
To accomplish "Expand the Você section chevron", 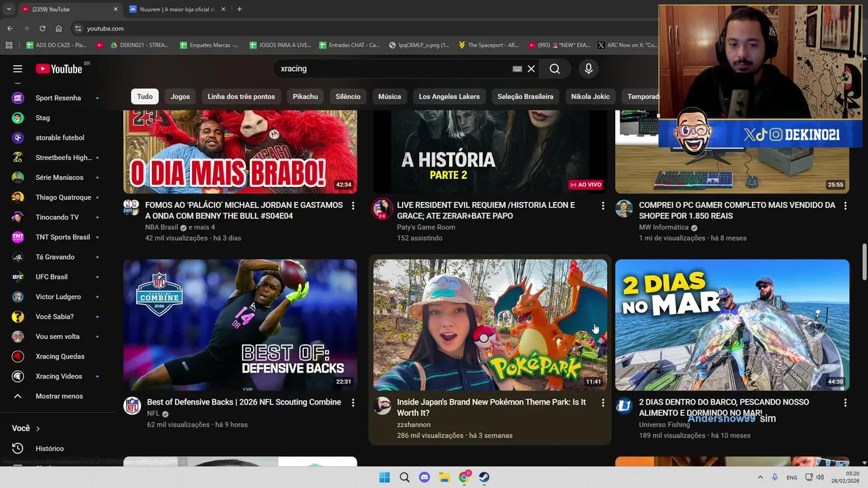I will coord(38,428).
